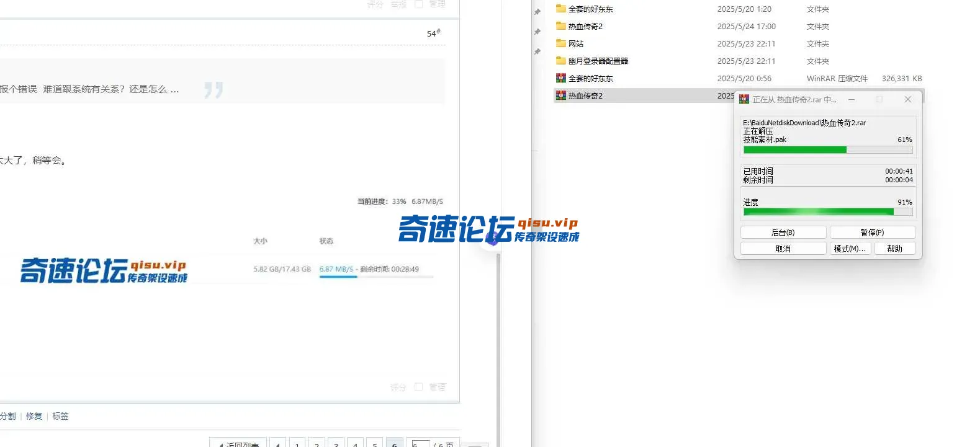
Task: Click the path E:\BaiduNetdiskDownload\热血传奇2.rar in dialog
Action: coord(804,123)
